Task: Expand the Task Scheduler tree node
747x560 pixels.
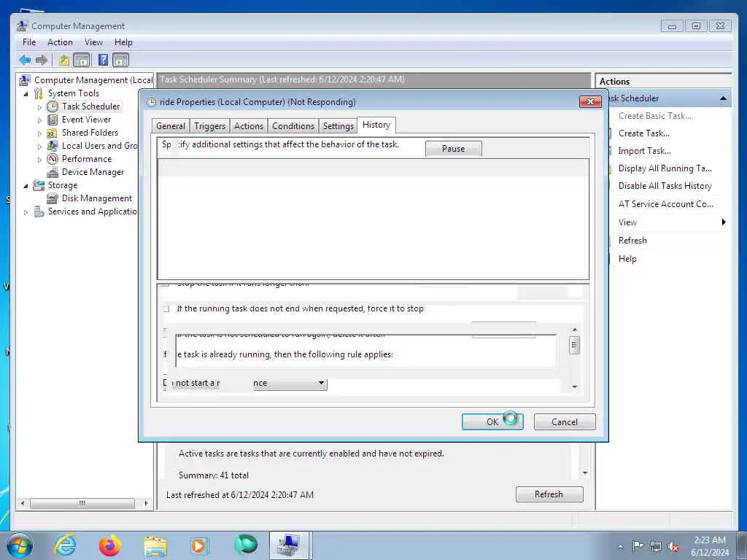Action: point(39,107)
